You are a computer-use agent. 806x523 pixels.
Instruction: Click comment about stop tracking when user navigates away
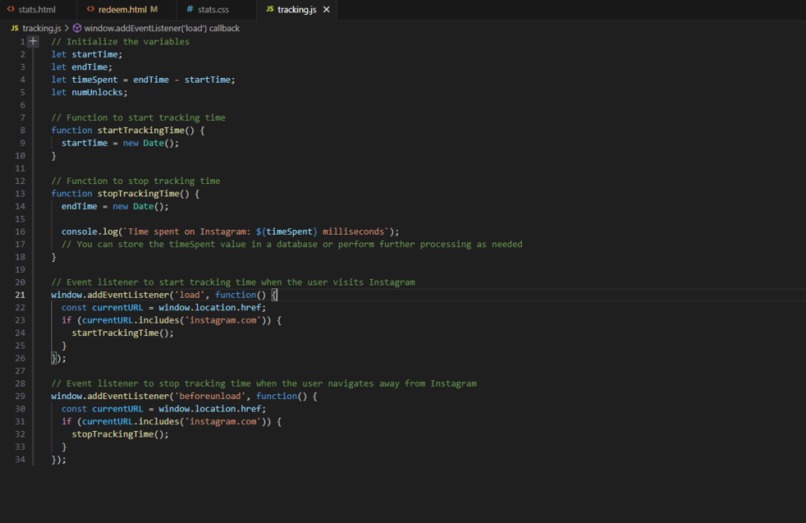[x=264, y=384]
